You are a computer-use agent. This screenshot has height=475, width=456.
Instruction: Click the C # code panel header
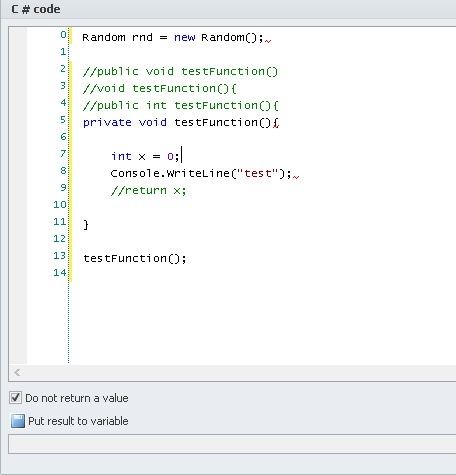pos(36,9)
